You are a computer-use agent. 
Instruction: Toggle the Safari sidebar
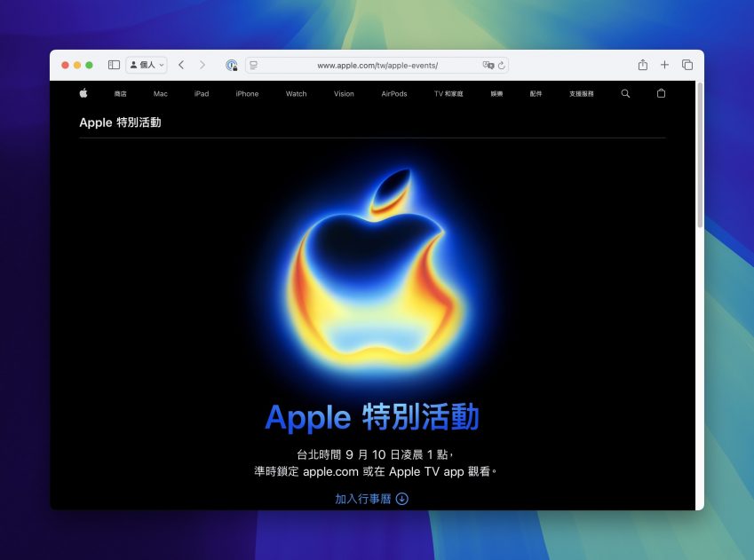[114, 65]
